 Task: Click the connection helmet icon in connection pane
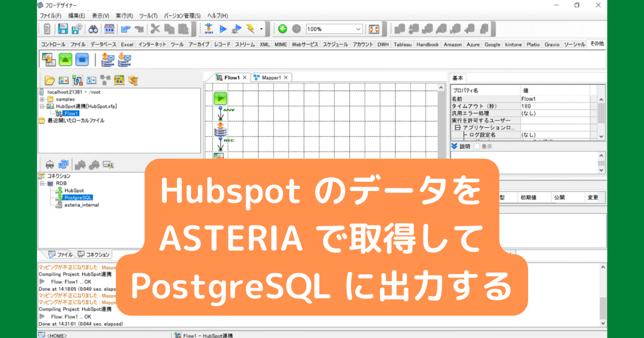click(50, 164)
